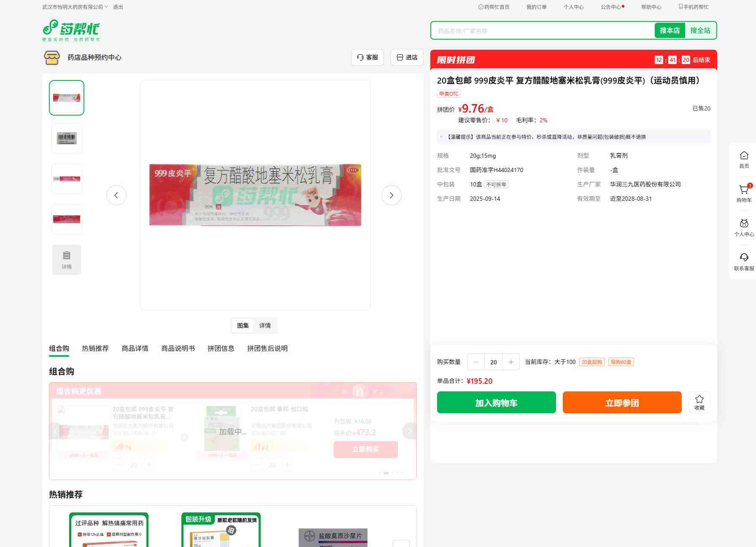Open the 拼团信息 tab

pos(221,348)
